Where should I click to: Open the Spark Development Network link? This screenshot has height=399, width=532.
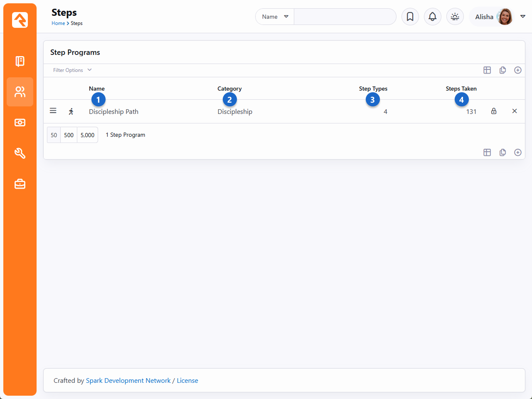click(128, 381)
